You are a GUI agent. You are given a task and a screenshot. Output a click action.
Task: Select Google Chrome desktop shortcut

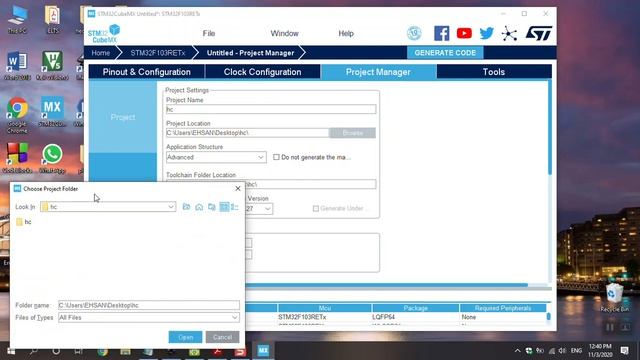(x=17, y=115)
